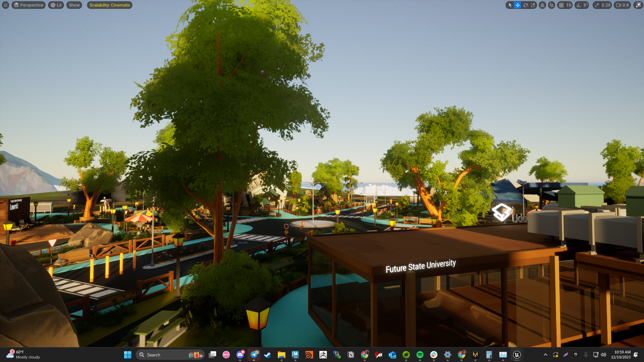The image size is (644, 362).
Task: Activate the Scale transform tool
Action: click(x=533, y=5)
